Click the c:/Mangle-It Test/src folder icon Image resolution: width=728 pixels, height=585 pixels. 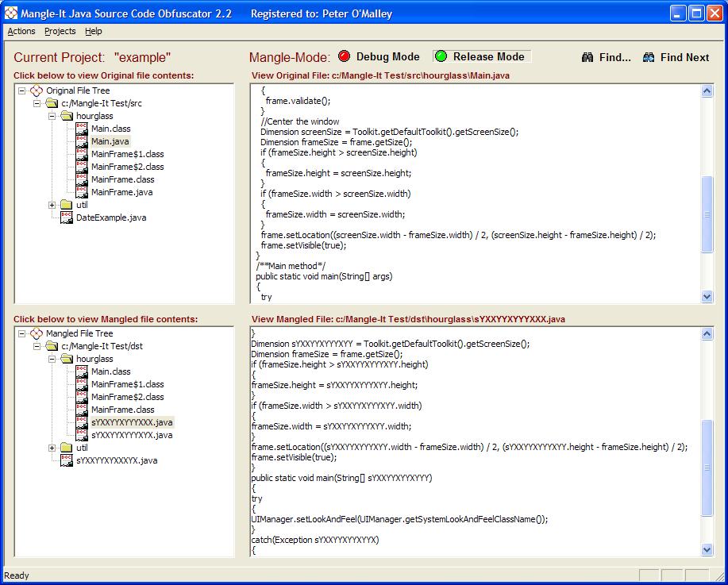[52, 103]
